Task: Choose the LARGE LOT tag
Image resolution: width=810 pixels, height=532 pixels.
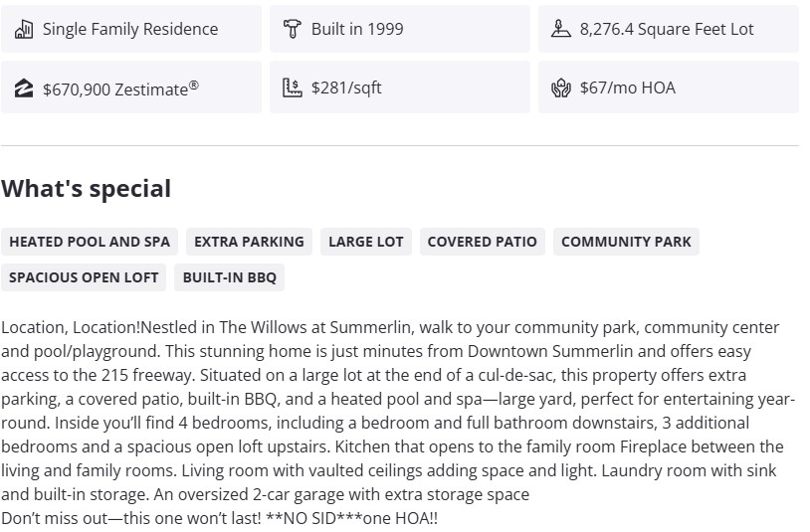Action: 365,242
